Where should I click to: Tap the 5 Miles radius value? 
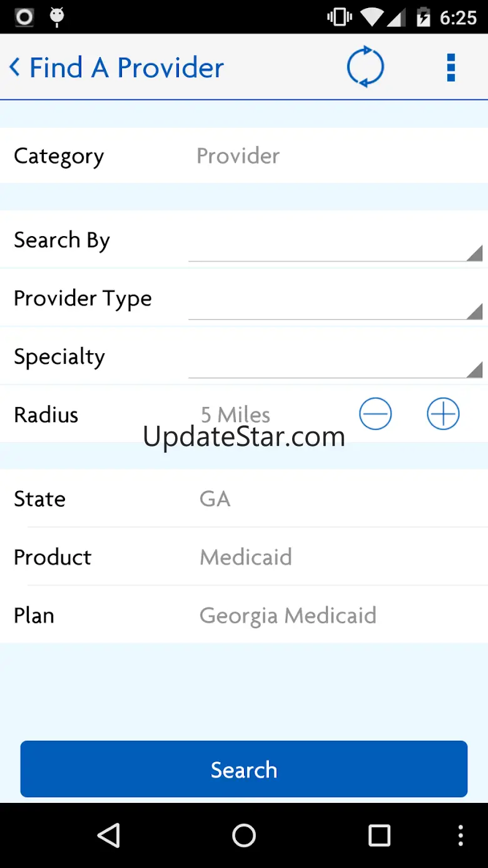point(235,414)
